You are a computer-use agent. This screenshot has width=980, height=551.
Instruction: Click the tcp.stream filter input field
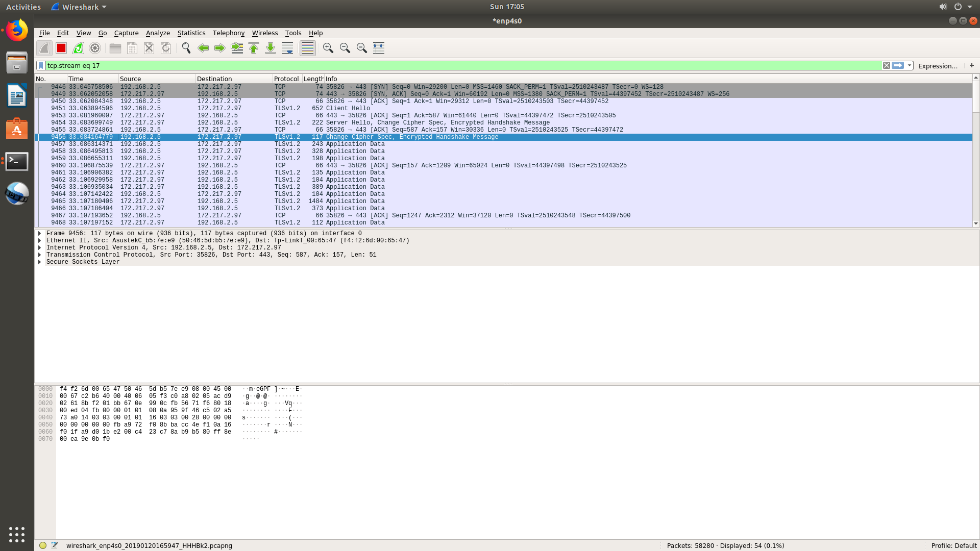point(459,65)
